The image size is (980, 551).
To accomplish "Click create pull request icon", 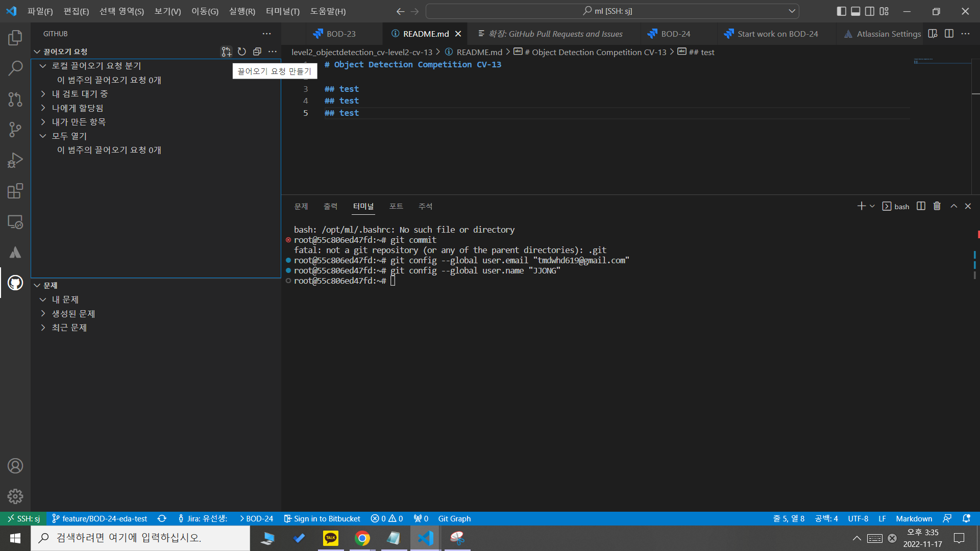I will click(x=226, y=52).
